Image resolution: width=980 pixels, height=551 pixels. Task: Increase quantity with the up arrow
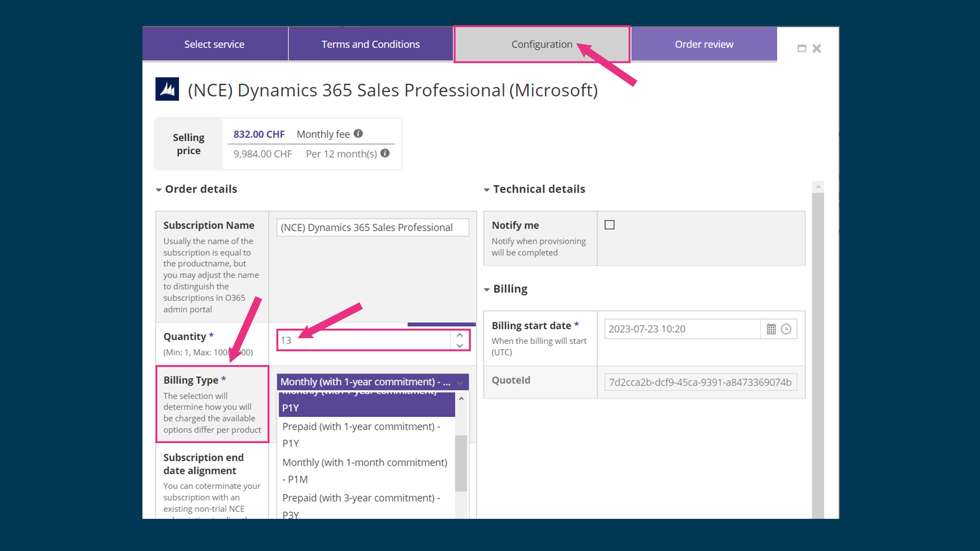pyautogui.click(x=460, y=335)
